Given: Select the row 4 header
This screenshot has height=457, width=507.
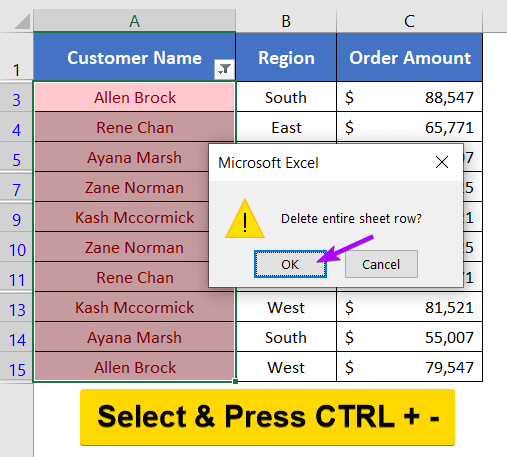Looking at the screenshot, I should point(16,127).
